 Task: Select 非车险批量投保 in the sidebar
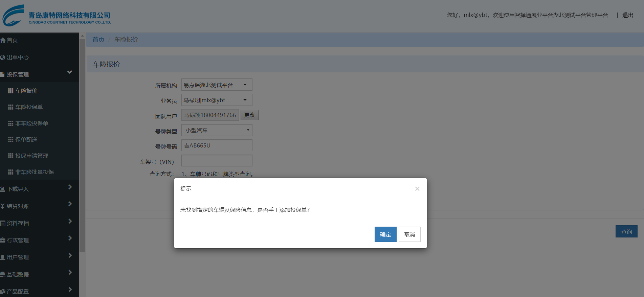35,172
